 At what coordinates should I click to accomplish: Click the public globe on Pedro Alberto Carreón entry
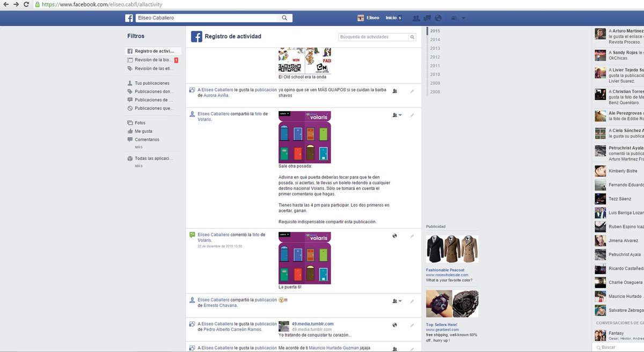click(x=395, y=325)
